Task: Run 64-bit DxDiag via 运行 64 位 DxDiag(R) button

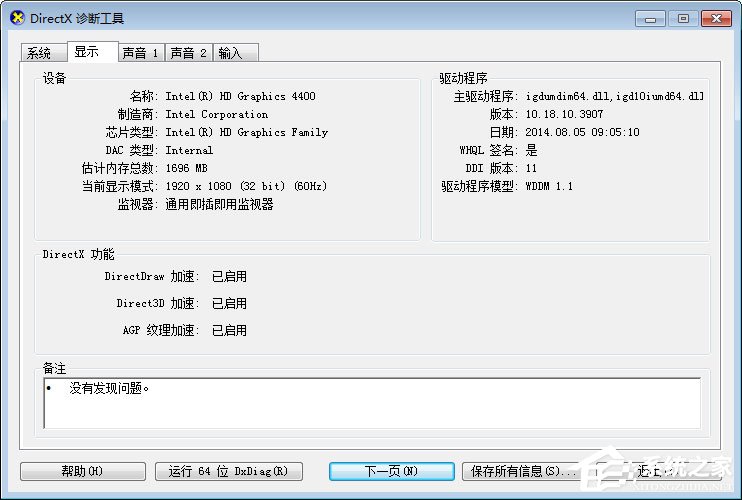Action: coord(229,471)
